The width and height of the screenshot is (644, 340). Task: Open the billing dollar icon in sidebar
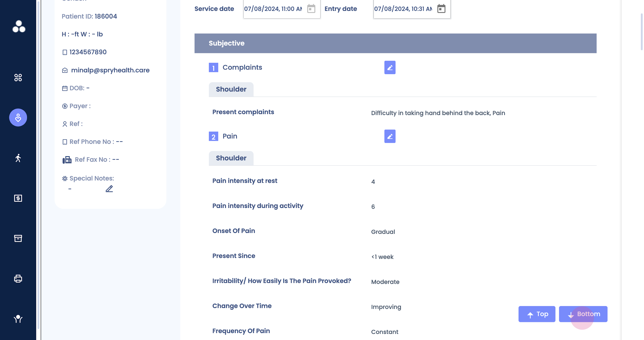pos(18,198)
